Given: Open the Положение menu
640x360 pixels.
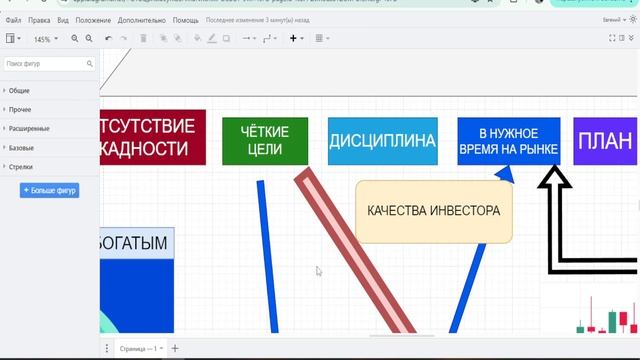Looking at the screenshot, I should click(x=93, y=20).
